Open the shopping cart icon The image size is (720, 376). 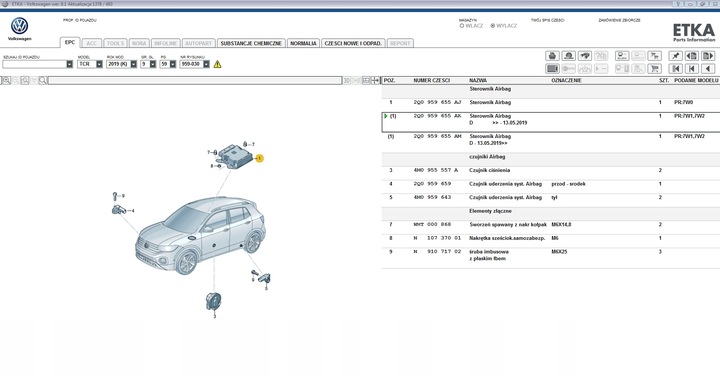pyautogui.click(x=654, y=69)
